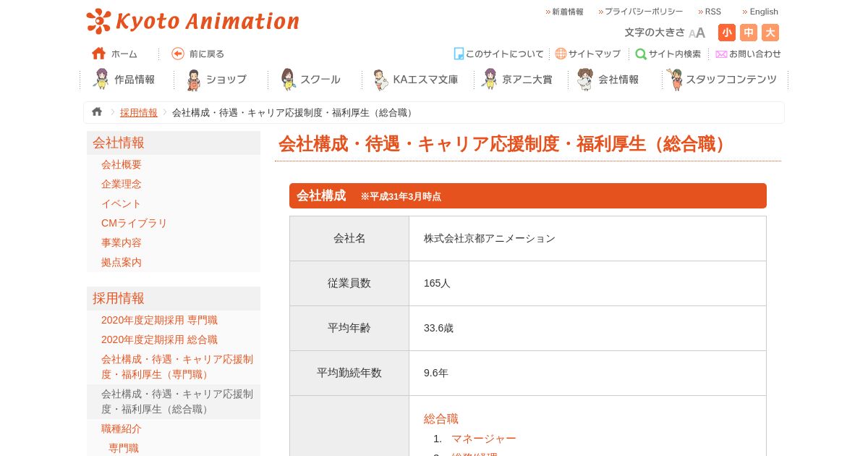Click the 33.6歳 average age cell
The image size is (868, 456).
pos(587,329)
